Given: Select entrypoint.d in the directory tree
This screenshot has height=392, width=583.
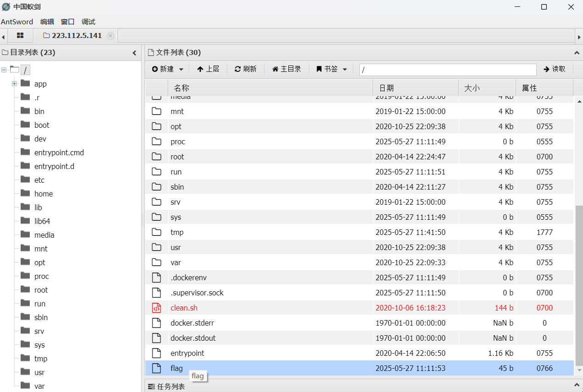Looking at the screenshot, I should [x=54, y=166].
